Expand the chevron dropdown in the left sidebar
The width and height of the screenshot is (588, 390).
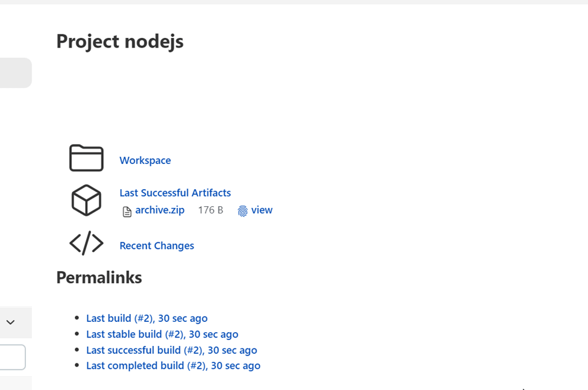coord(10,322)
